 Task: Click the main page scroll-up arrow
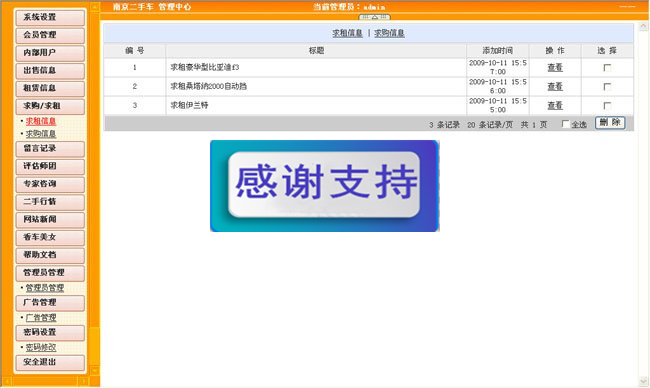point(643,27)
